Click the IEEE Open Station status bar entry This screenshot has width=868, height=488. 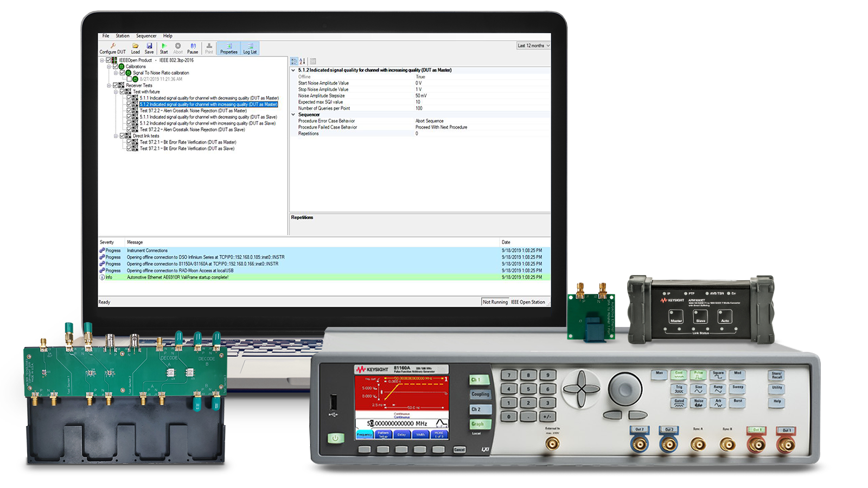(528, 302)
